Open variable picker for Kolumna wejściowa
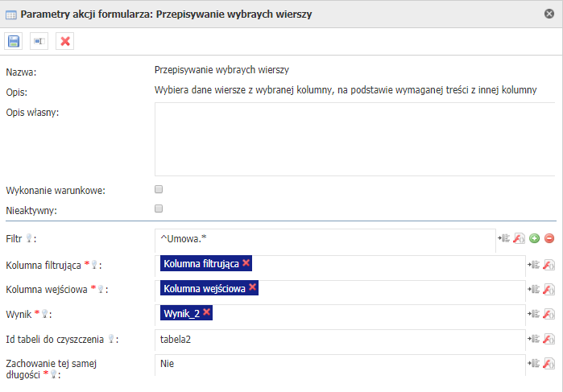563x392 pixels. click(533, 289)
